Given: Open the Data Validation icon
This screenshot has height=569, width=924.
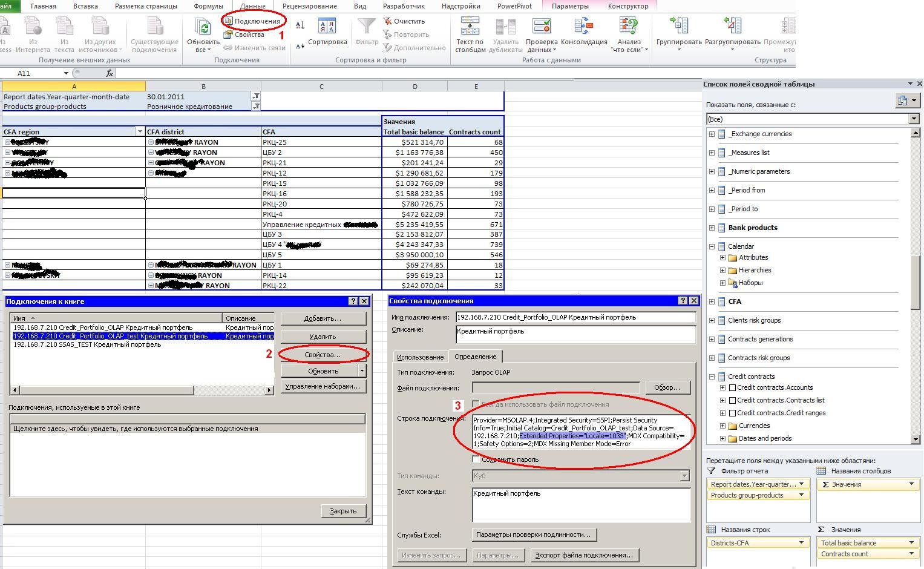Looking at the screenshot, I should tap(541, 27).
